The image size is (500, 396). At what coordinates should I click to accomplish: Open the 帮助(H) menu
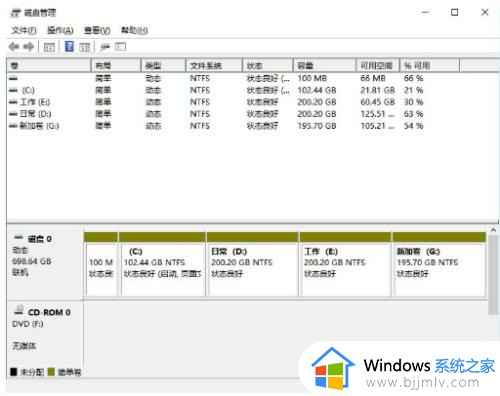click(x=134, y=30)
